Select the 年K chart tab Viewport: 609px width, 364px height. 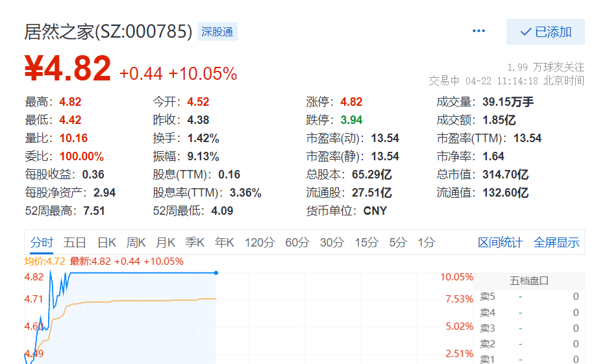tap(224, 243)
